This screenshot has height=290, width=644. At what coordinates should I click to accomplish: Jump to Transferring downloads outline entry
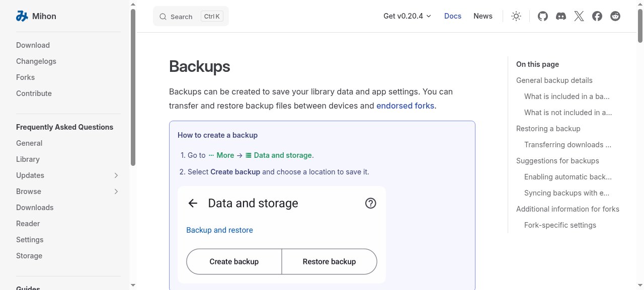(568, 145)
